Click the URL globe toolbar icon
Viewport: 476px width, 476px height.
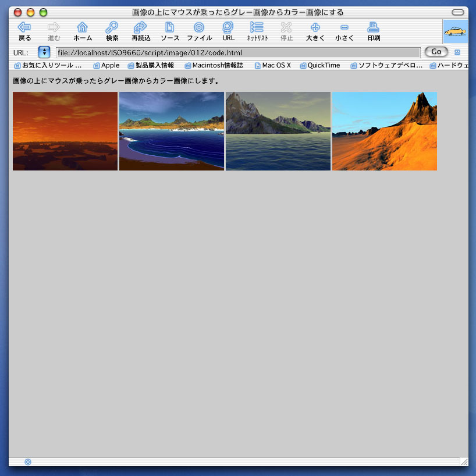228,27
